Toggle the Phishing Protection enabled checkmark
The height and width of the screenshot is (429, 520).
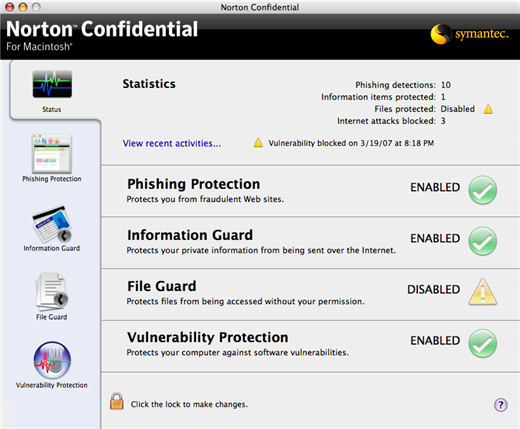point(482,190)
